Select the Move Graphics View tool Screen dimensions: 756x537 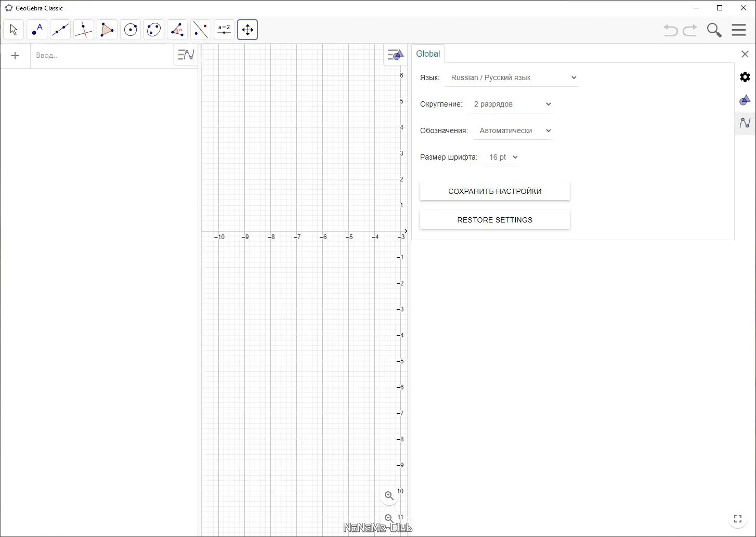coord(247,30)
